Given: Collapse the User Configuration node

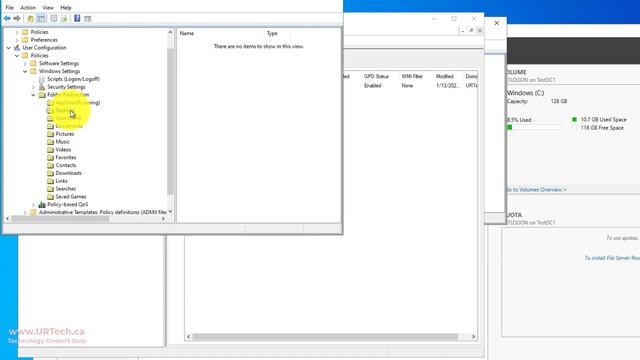Looking at the screenshot, I should (x=9, y=48).
